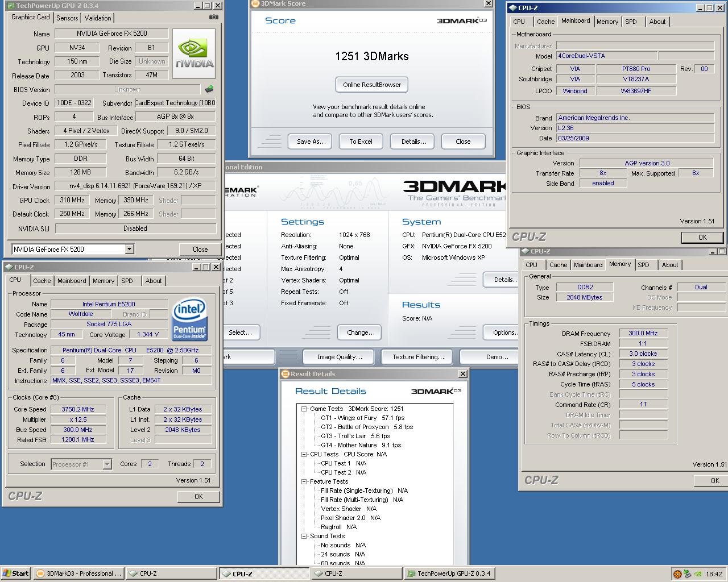Select the Pixel Shader 2.0 tree row

(x=350, y=518)
